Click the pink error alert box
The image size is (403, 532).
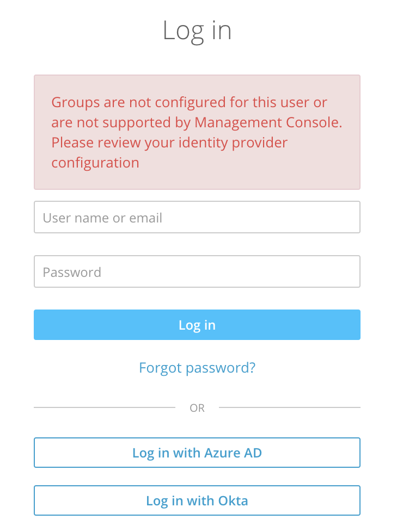[x=197, y=132]
